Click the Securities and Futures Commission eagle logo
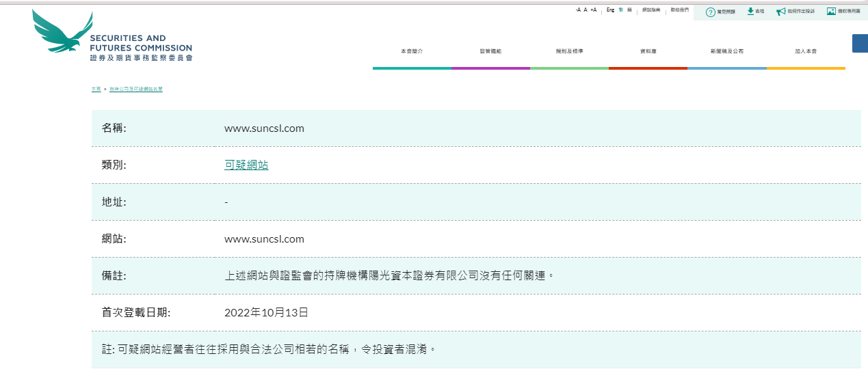Image resolution: width=868 pixels, height=382 pixels. [x=60, y=32]
